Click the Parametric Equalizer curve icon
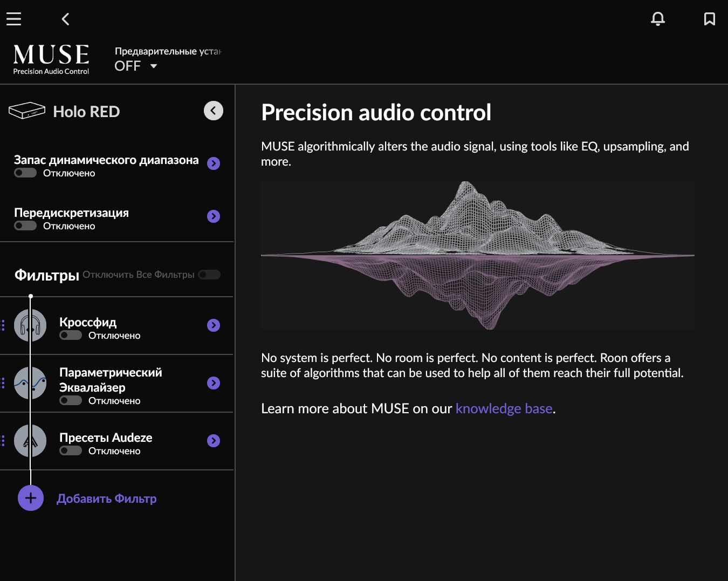This screenshot has height=581, width=728. (30, 383)
